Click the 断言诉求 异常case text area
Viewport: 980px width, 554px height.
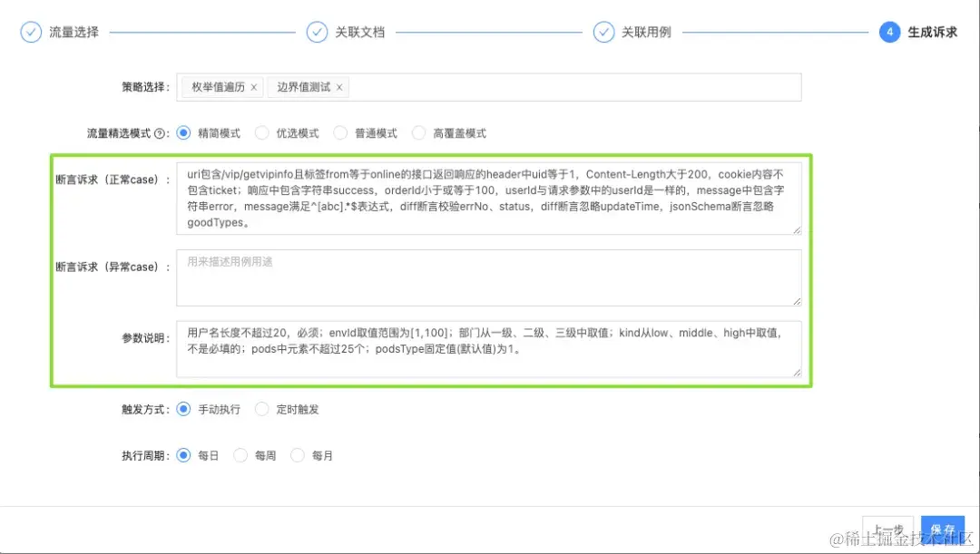click(x=489, y=278)
